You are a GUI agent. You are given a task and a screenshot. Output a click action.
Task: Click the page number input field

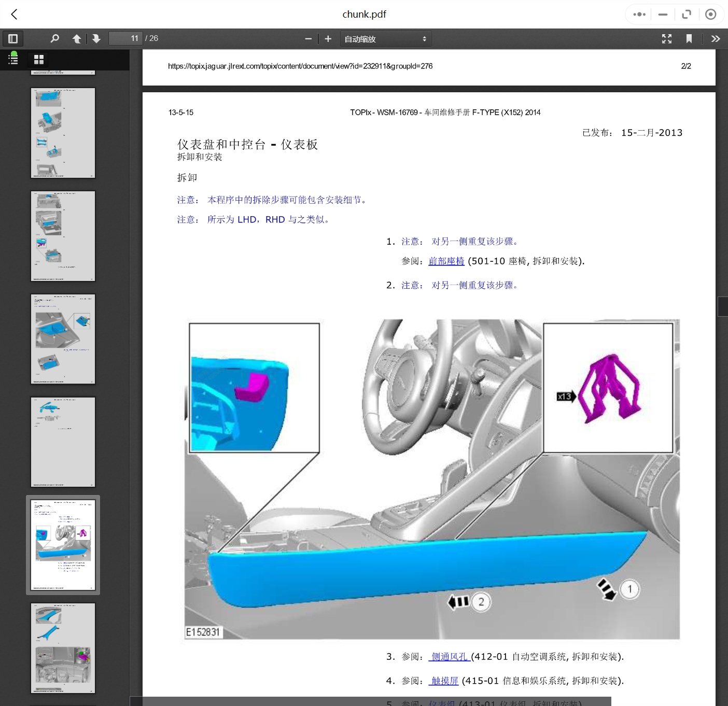[125, 39]
